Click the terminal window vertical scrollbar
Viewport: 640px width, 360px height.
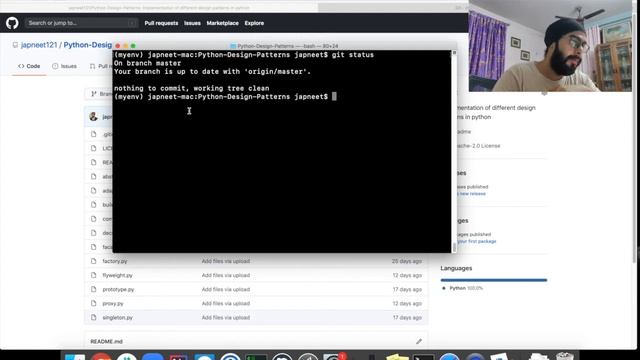(454, 151)
